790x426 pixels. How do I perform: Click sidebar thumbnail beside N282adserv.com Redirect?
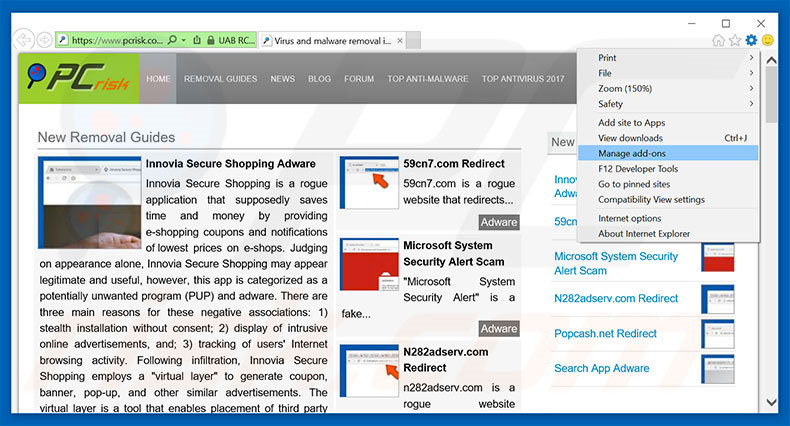718,299
